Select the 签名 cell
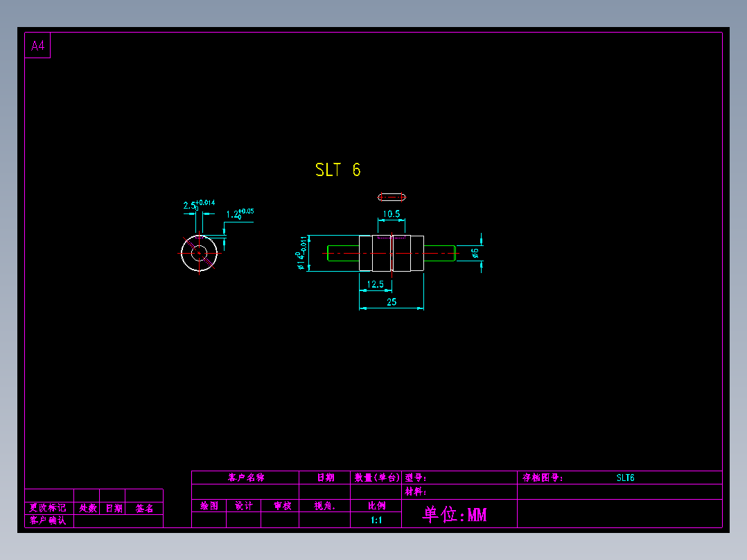Screen dimensions: 747x560 [x=144, y=508]
